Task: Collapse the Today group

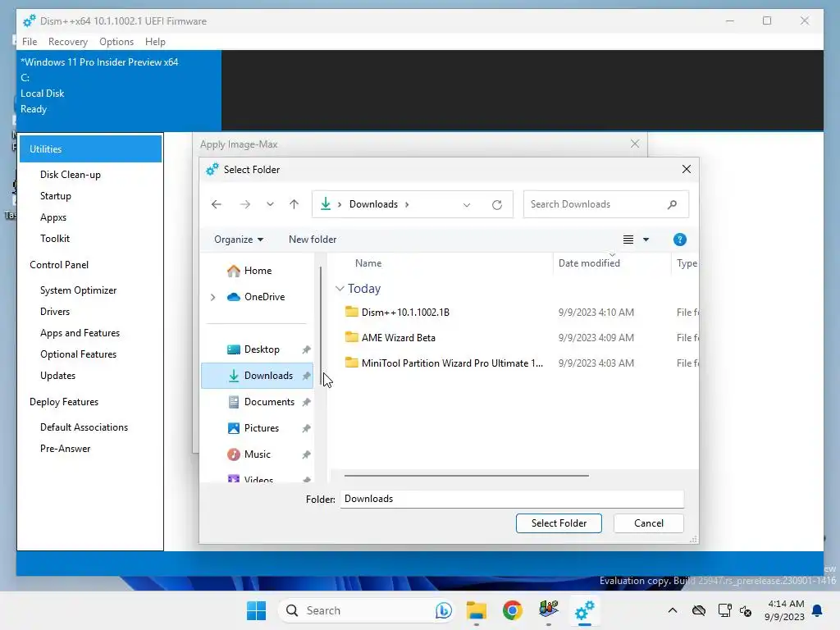Action: 340,289
